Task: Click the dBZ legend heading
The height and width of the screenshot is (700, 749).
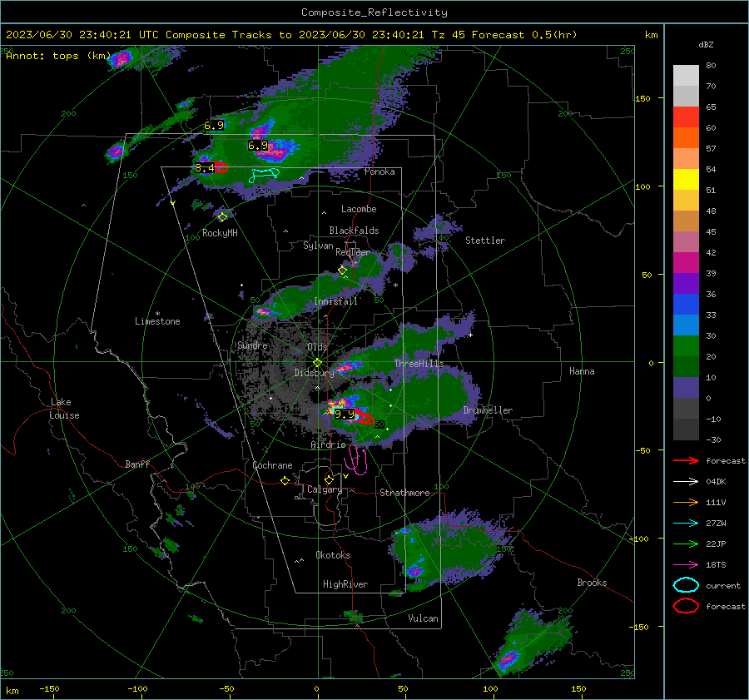Action: pos(706,44)
